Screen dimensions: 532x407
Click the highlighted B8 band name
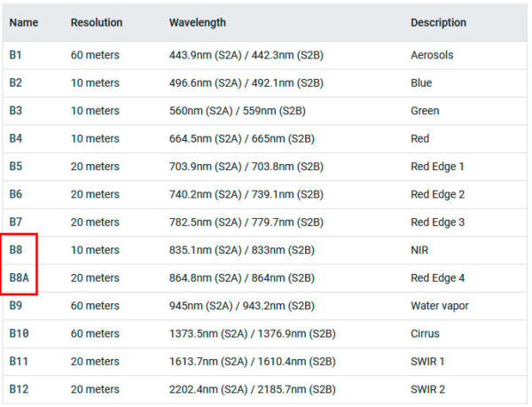16,250
